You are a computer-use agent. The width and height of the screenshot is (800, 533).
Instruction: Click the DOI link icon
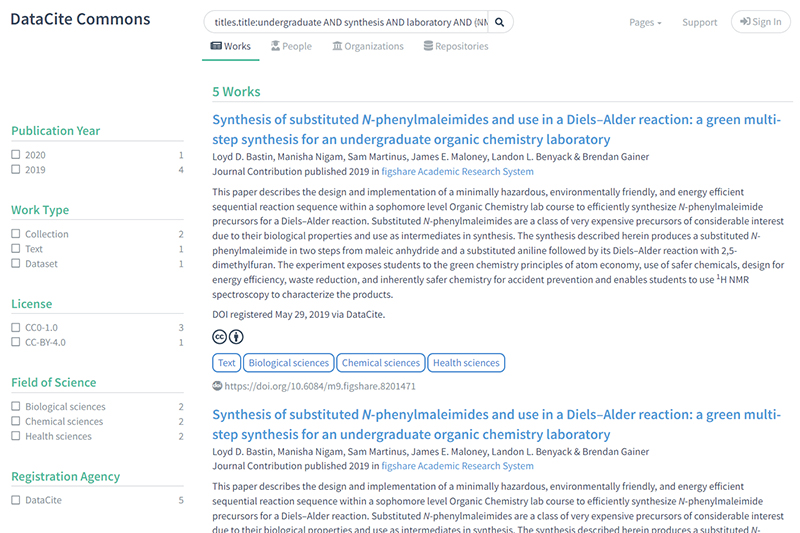point(218,386)
